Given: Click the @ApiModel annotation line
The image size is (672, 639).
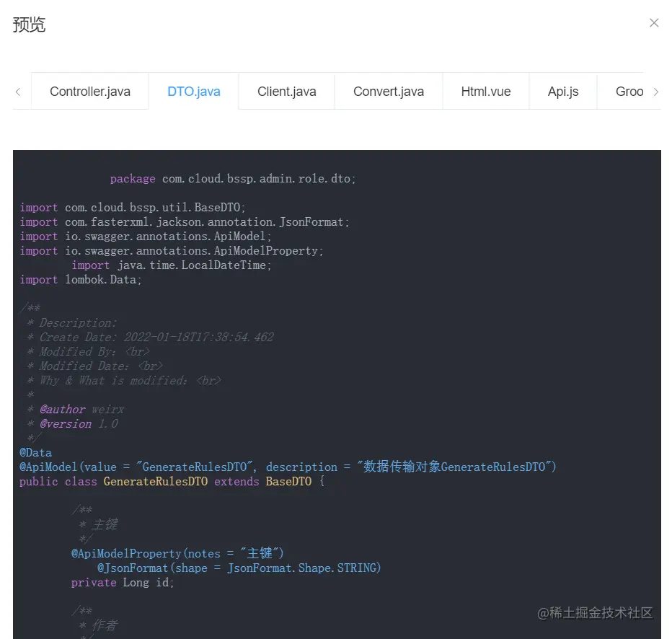Looking at the screenshot, I should 288,467.
